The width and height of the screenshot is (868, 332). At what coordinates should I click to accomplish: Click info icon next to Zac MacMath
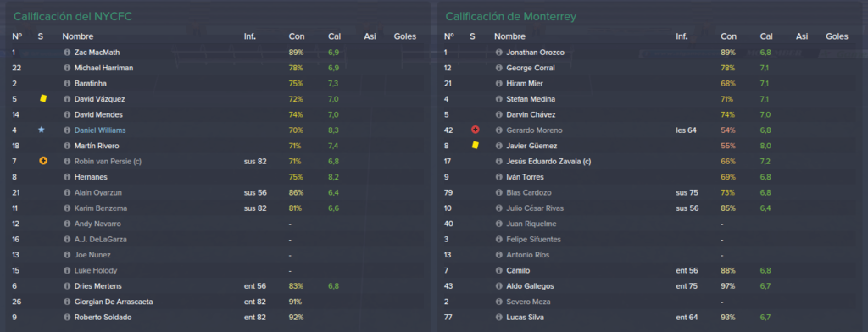[67, 53]
